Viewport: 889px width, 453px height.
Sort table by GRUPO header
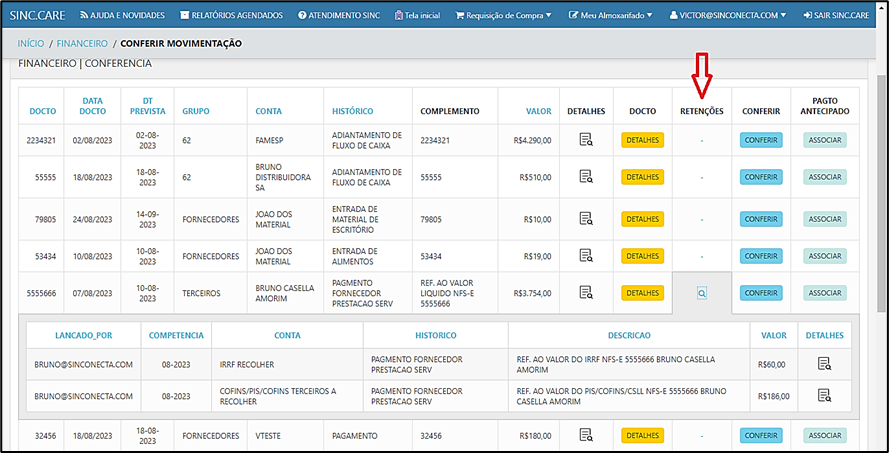196,111
